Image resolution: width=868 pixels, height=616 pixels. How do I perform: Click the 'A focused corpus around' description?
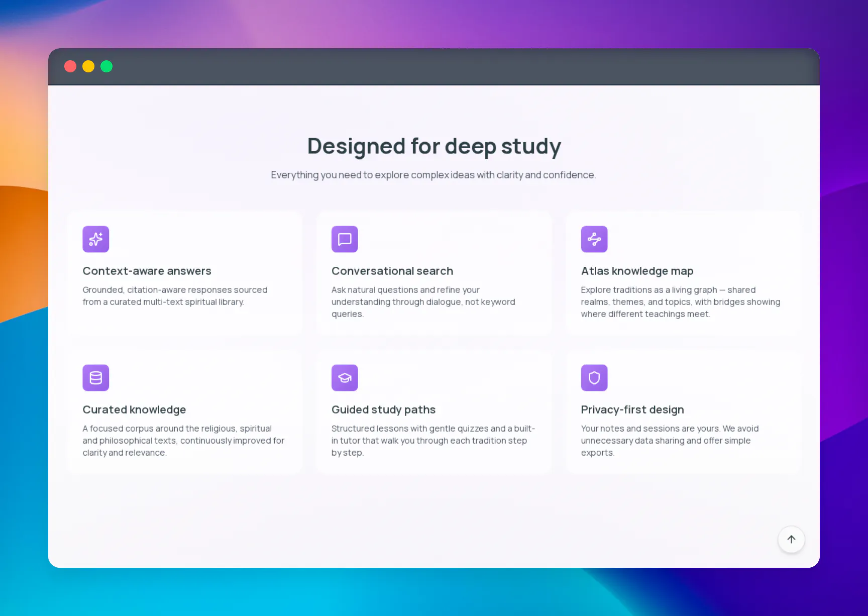183,441
